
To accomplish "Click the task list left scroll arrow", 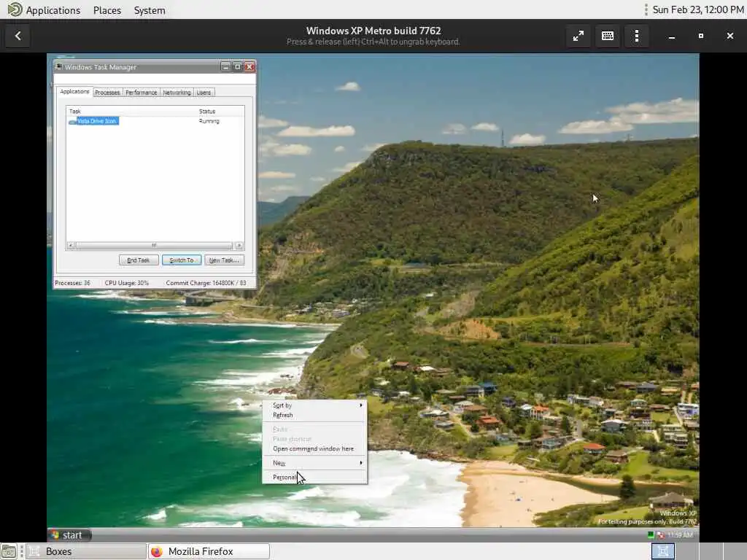I will pos(71,246).
